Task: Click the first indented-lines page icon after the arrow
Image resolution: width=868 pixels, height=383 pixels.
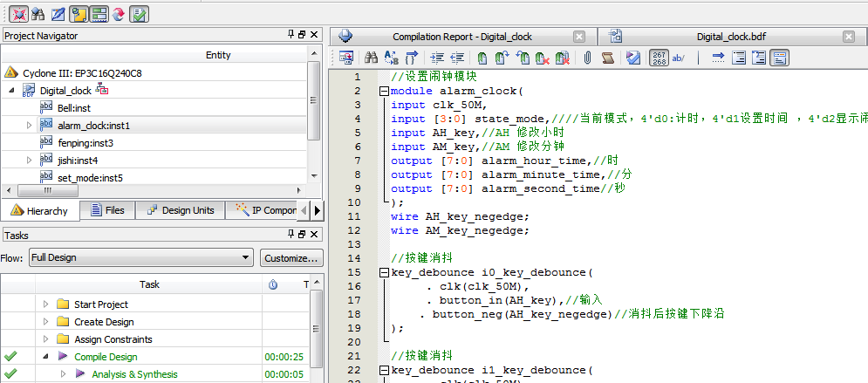Action: click(739, 58)
